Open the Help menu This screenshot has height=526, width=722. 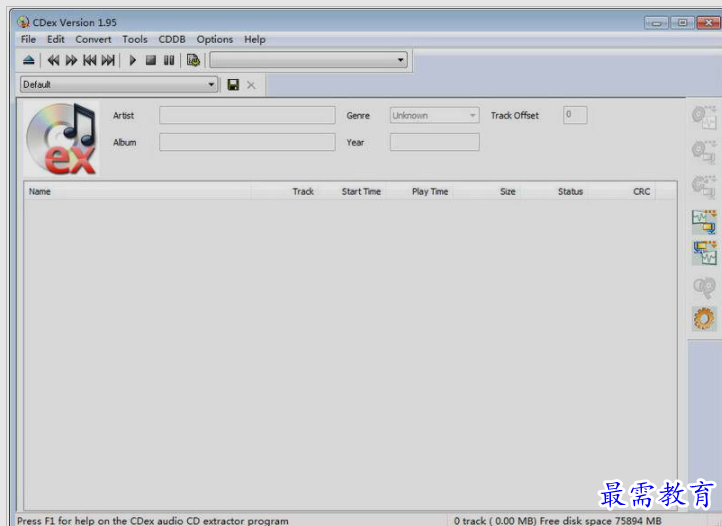click(255, 40)
